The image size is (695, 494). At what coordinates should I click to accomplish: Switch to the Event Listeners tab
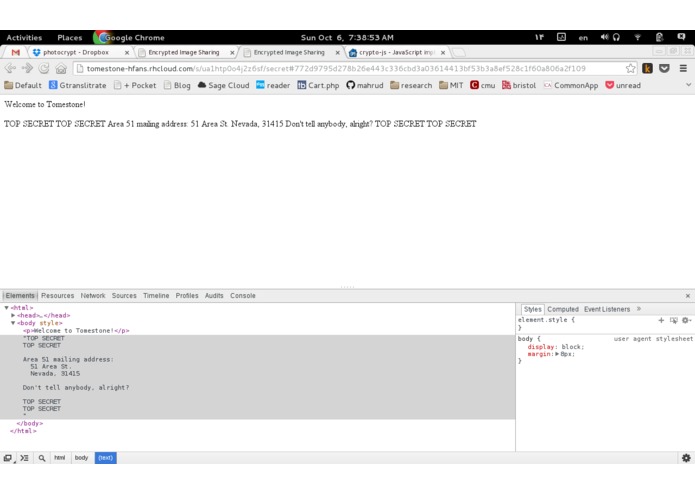coord(607,309)
